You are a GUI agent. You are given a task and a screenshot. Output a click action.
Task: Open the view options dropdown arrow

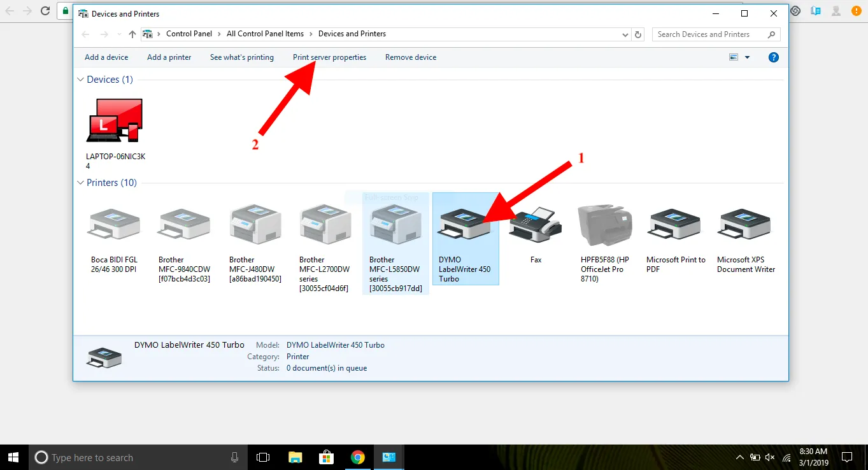(747, 57)
